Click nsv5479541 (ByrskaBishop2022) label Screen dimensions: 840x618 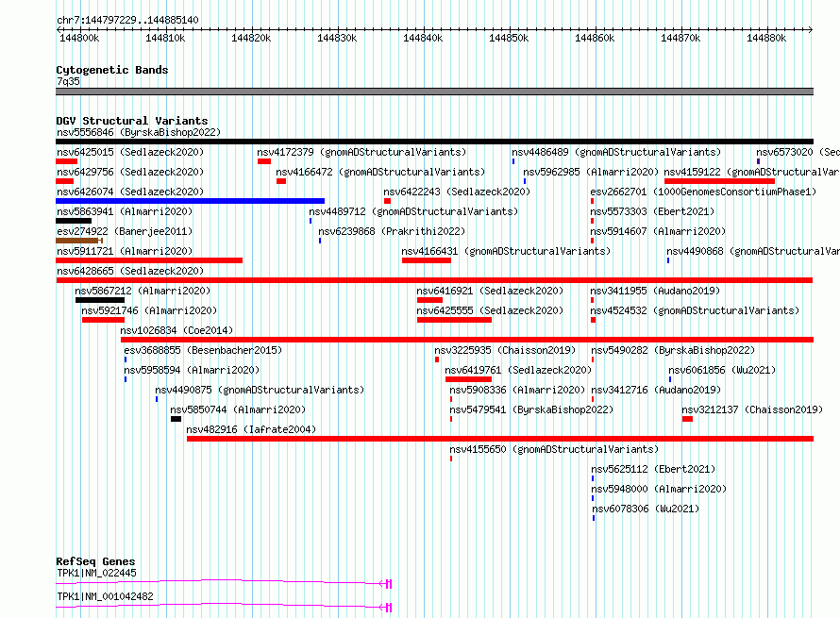click(531, 409)
